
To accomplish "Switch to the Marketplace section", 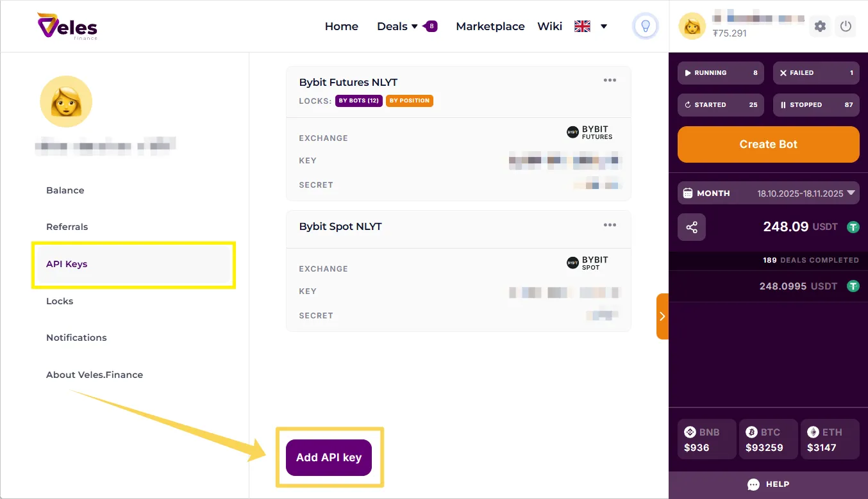I will 490,26.
